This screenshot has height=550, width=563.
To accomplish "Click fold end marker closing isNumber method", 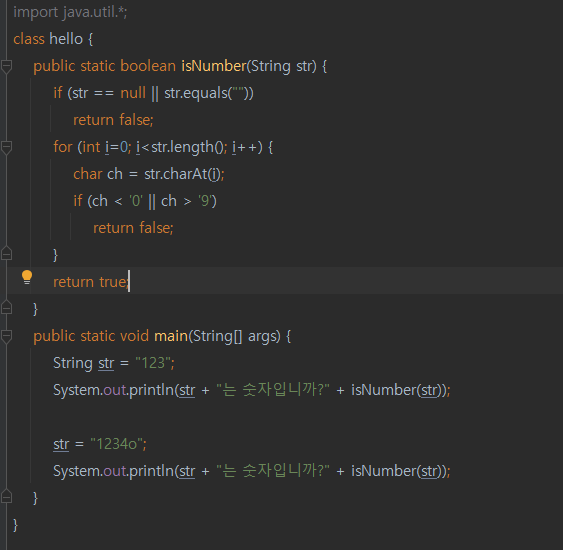I will click(x=6, y=308).
